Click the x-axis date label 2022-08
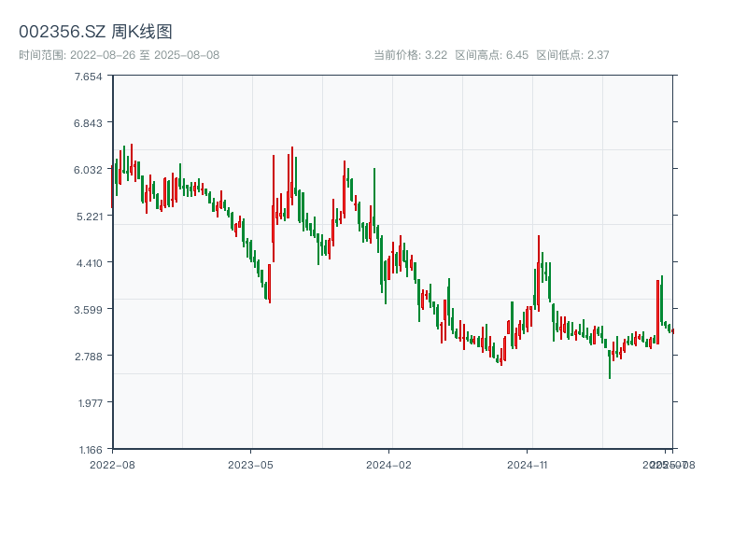Image resolution: width=747 pixels, height=560 pixels. click(112, 465)
